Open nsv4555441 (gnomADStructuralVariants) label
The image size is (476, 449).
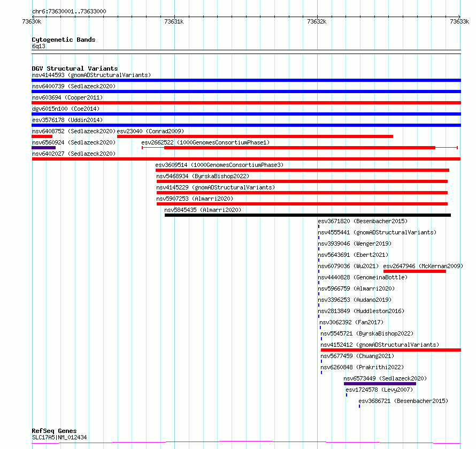click(377, 232)
